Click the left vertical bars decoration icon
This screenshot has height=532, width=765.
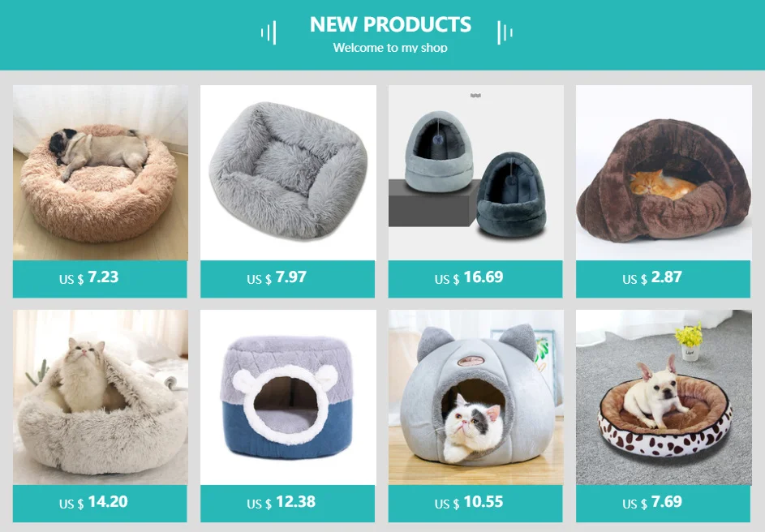[x=269, y=32]
